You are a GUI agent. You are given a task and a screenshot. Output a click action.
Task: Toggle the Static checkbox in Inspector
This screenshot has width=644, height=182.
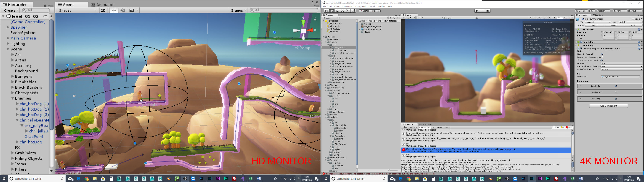coord(633,19)
